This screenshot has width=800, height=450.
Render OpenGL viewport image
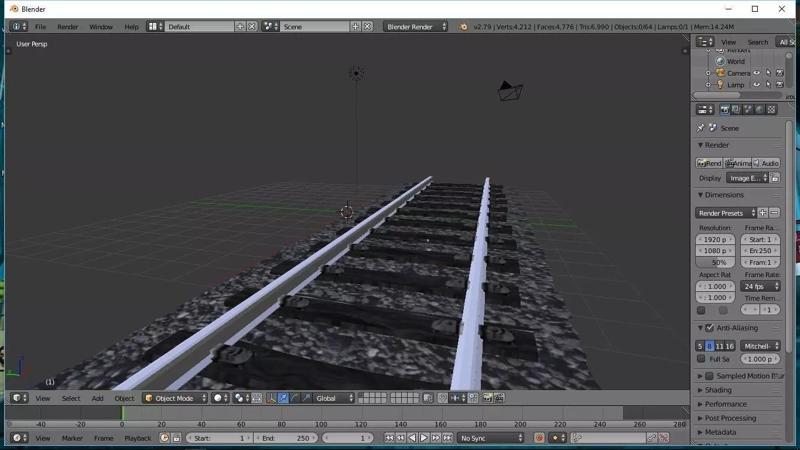point(487,398)
